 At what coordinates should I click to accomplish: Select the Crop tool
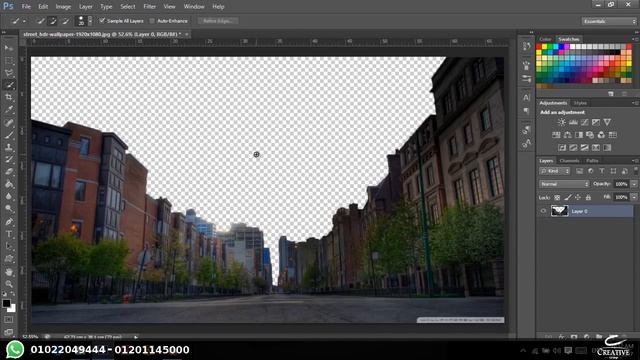pos(9,97)
